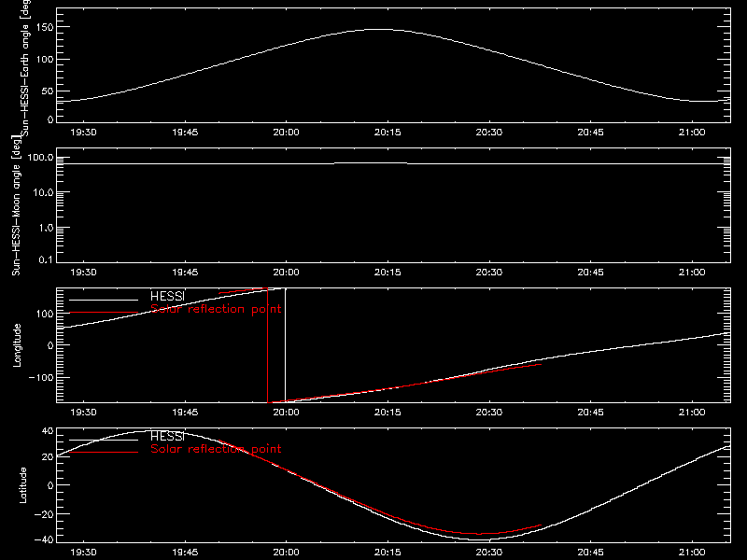Click the 150 tick on Sun-HESSI-Earth angle axis
Image resolution: width=747 pixels, height=560 pixels.
pyautogui.click(x=44, y=28)
